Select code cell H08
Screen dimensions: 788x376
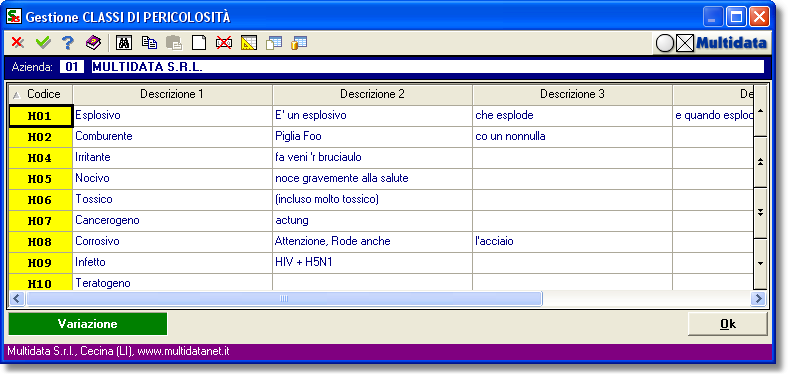tap(41, 242)
